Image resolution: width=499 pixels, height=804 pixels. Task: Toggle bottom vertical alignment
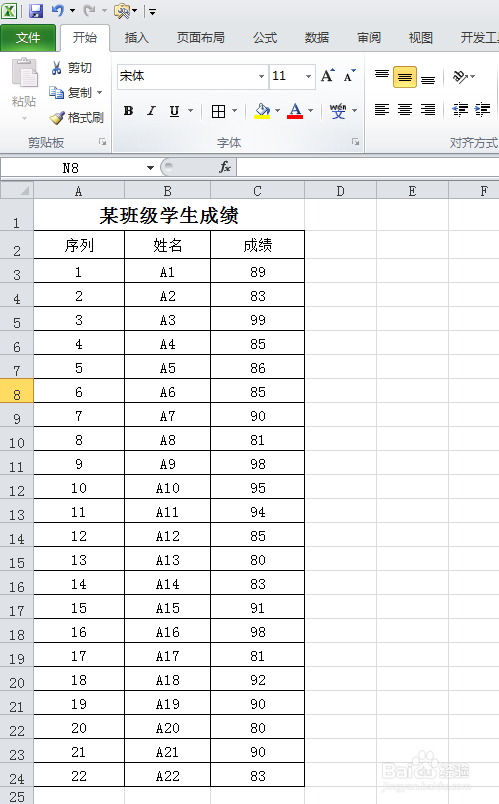coord(428,77)
